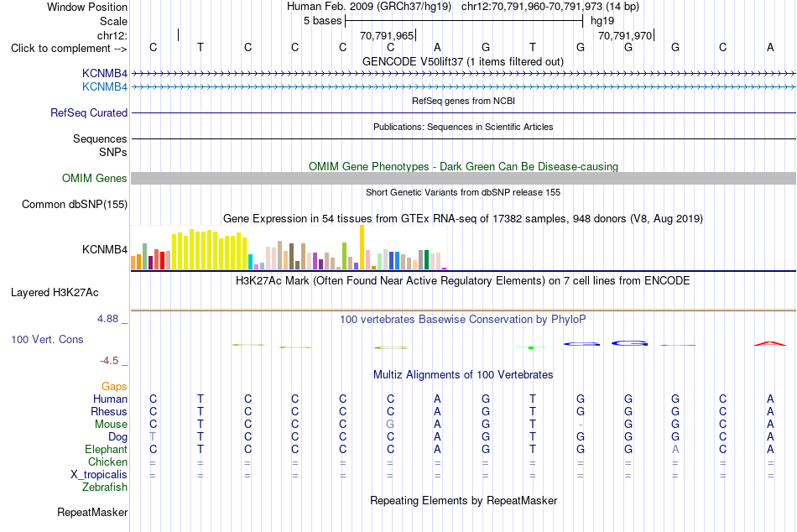
Task: Select the Sequences track label
Action: (x=100, y=138)
